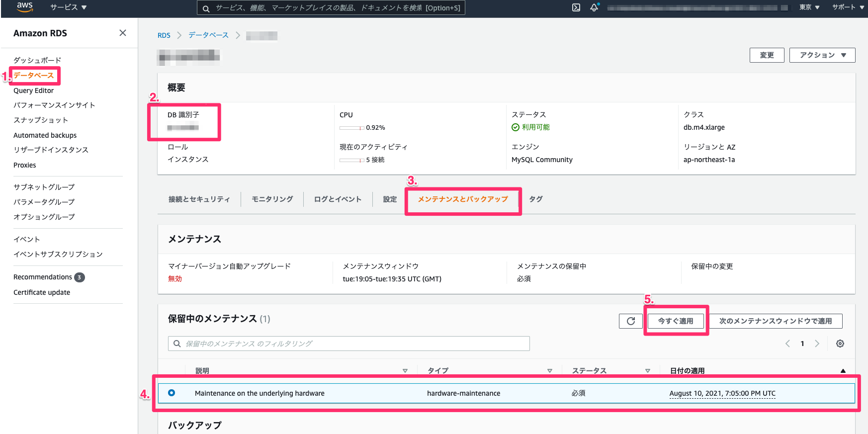The image size is (868, 434).
Task: Click maintenance window tue:19:05-tue:19:35 value
Action: tap(392, 279)
